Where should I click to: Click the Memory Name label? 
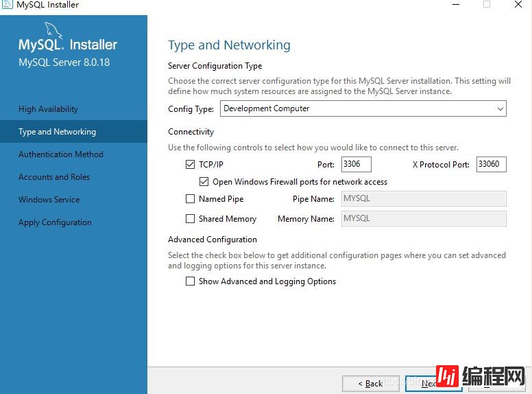[306, 219]
